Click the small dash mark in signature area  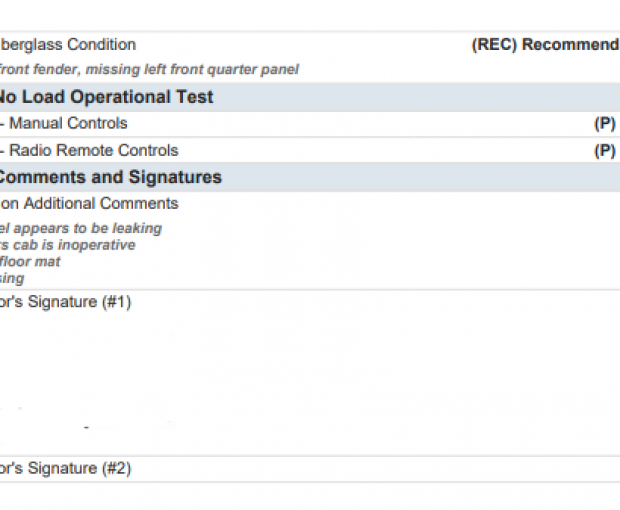(86, 428)
